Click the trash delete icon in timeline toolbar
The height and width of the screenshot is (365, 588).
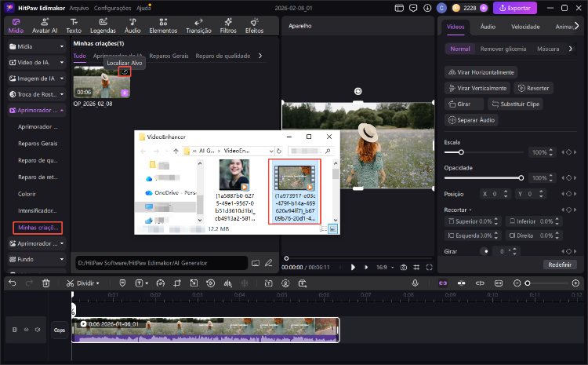pyautogui.click(x=45, y=283)
